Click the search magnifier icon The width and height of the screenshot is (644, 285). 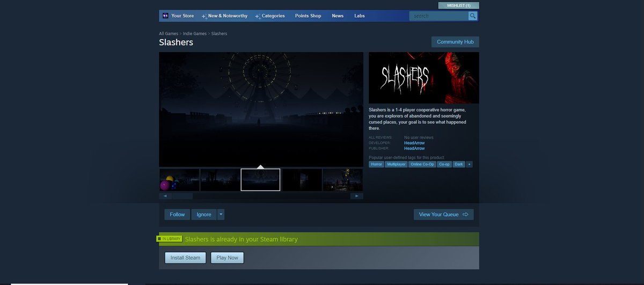(473, 16)
